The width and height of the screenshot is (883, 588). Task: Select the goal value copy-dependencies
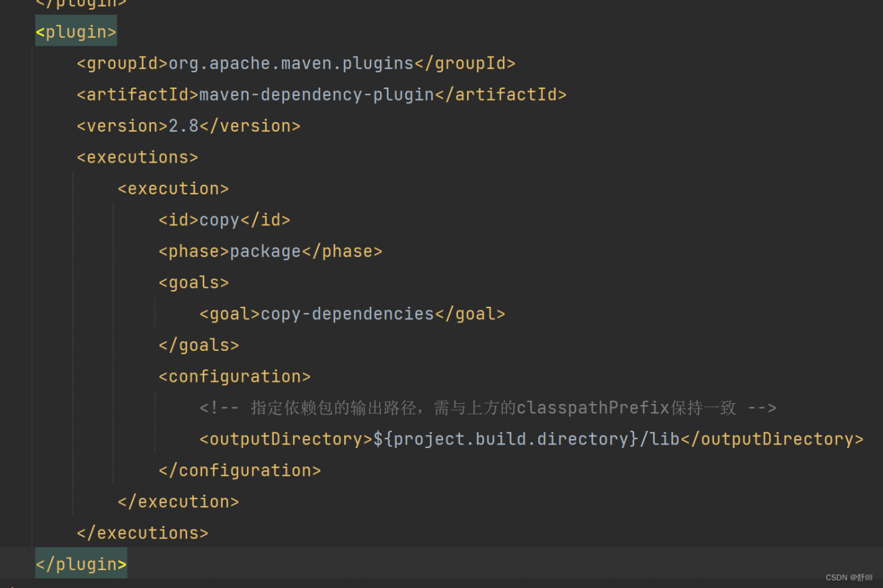tap(348, 314)
